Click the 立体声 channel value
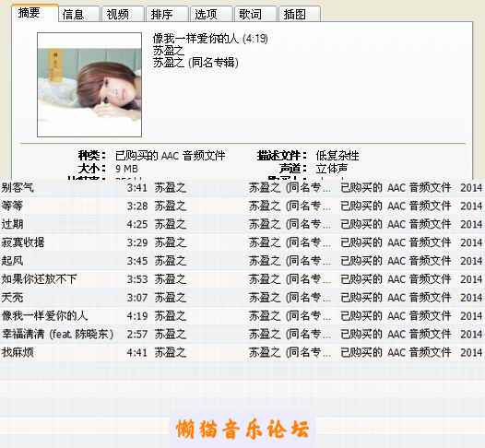485x448 pixels. [x=332, y=169]
